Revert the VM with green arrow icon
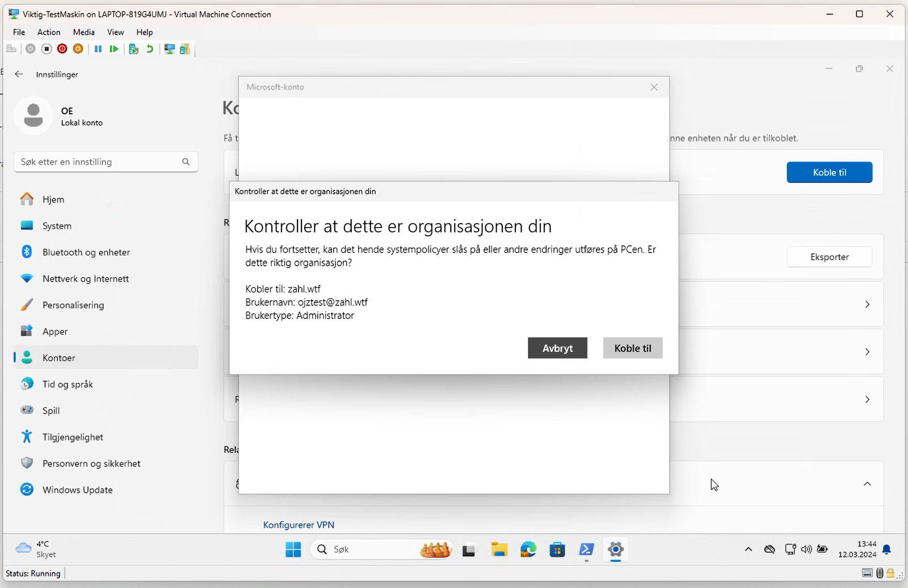Screen dimensions: 908x588 click(x=150, y=49)
